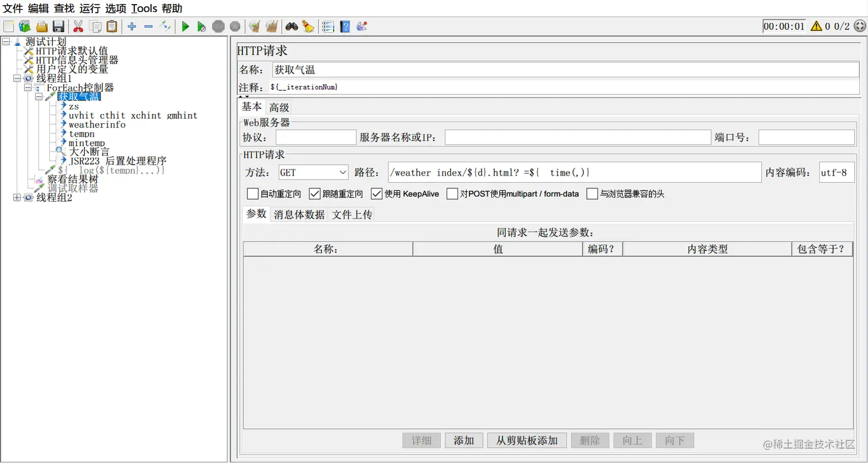Disable the 跟随重定向 checkbox

(315, 193)
